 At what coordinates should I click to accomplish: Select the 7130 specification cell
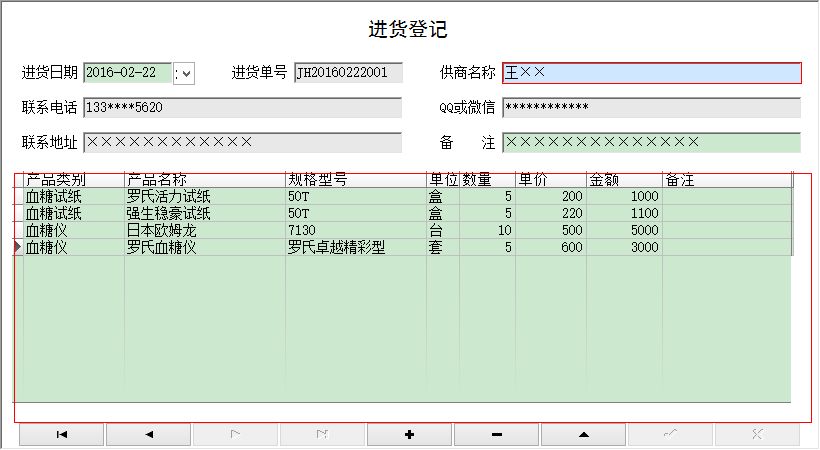point(356,230)
